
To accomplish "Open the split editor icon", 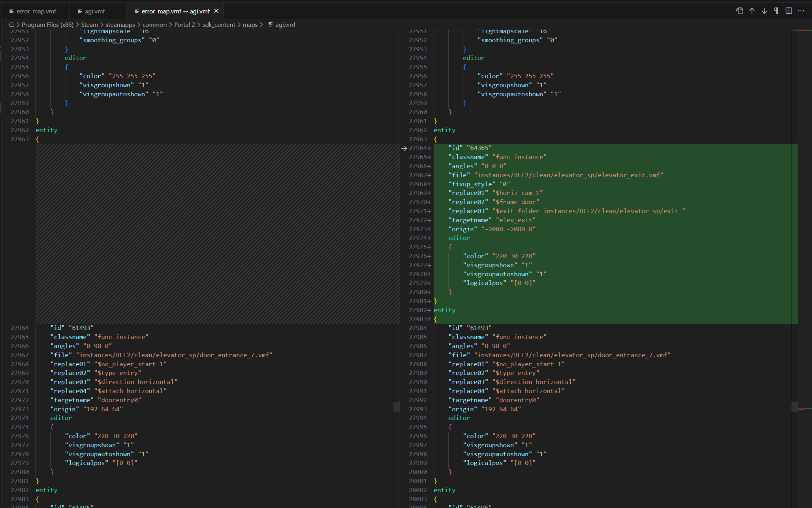I will pos(789,11).
